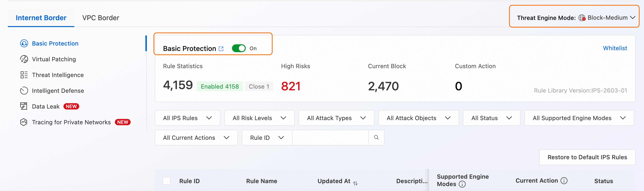Turn off the Basic Protection toggle

click(x=238, y=48)
